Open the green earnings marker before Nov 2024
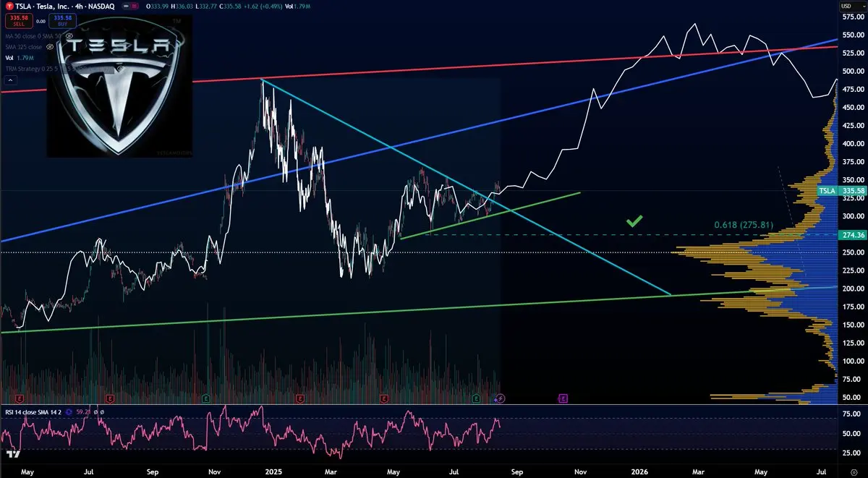The height and width of the screenshot is (478, 868). (x=206, y=398)
